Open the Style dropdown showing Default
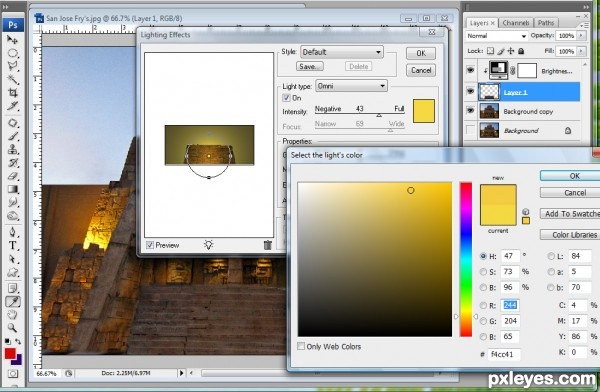This screenshot has width=600, height=392. tap(342, 52)
